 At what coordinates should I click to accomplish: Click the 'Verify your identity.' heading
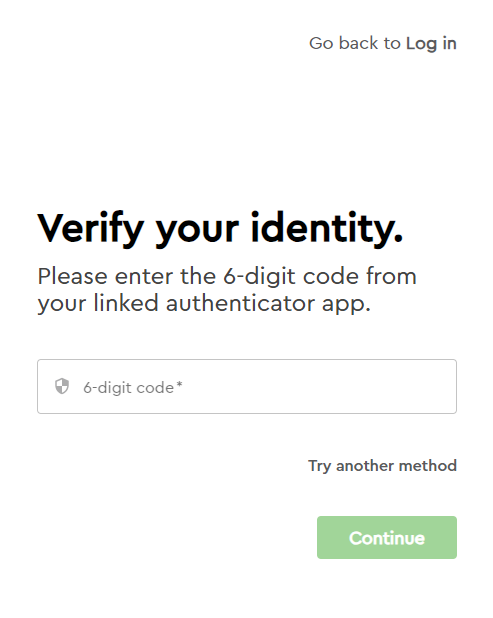220,229
